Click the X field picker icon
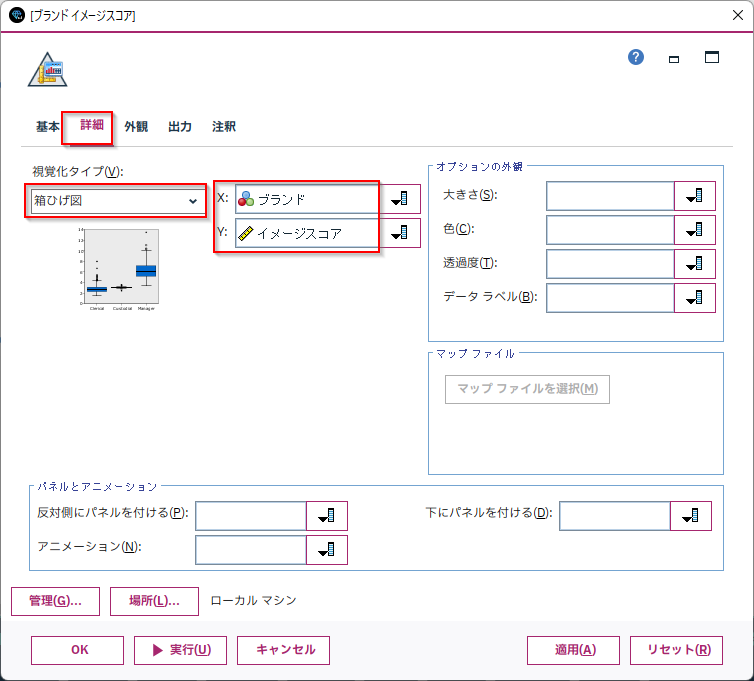The height and width of the screenshot is (681, 754). [x=399, y=199]
